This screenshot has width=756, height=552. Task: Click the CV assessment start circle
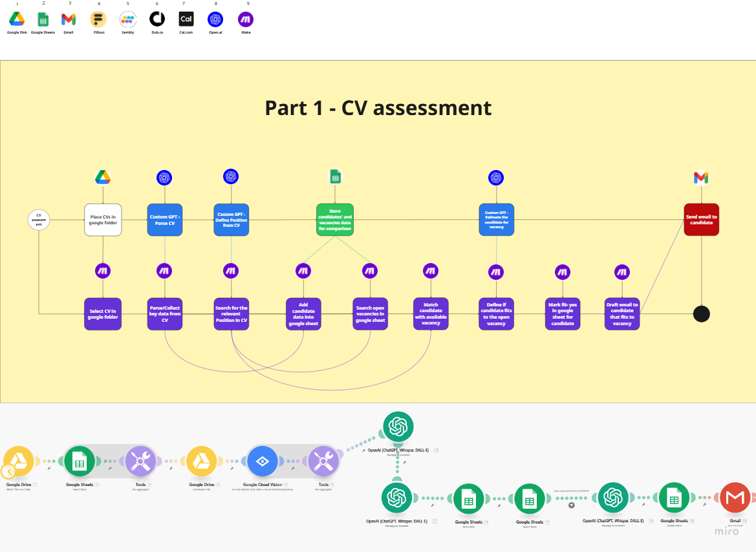point(39,219)
